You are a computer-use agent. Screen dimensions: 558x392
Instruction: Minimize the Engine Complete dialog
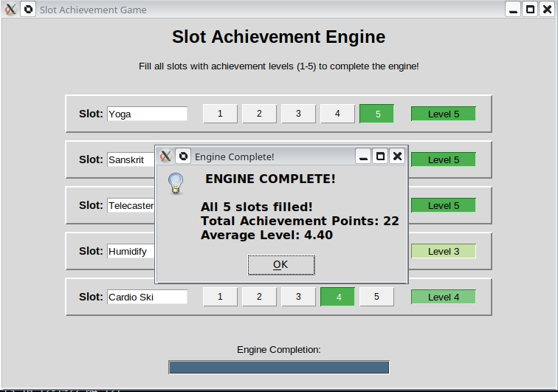click(x=363, y=156)
